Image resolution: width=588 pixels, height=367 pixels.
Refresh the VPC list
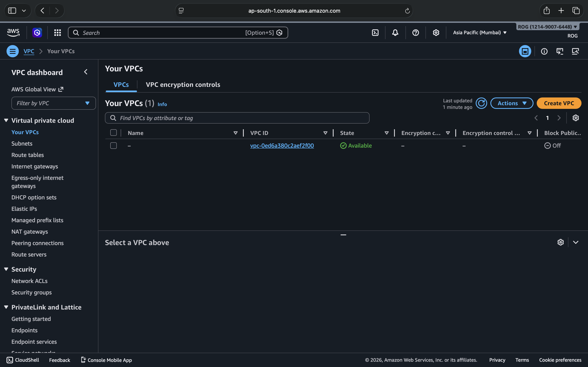tap(481, 103)
